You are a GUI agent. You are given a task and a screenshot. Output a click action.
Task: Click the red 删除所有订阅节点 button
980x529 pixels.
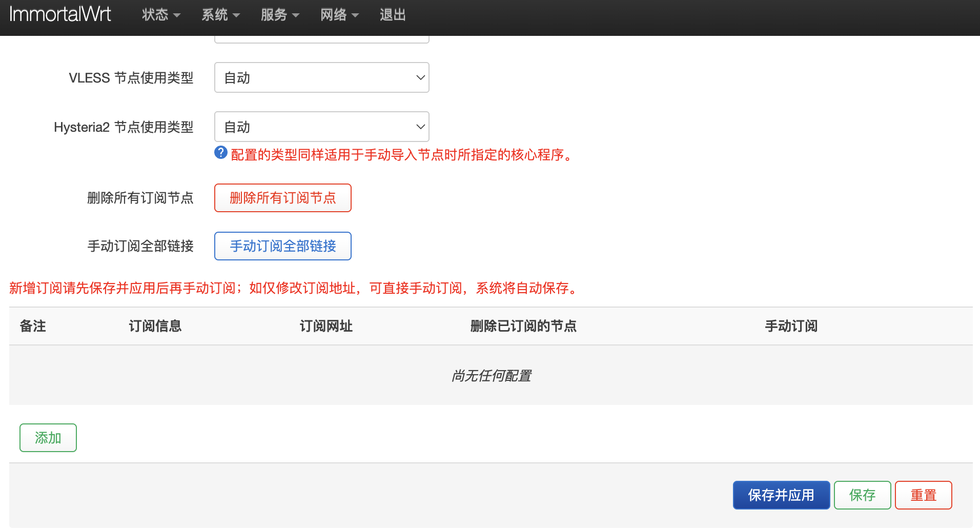point(283,198)
